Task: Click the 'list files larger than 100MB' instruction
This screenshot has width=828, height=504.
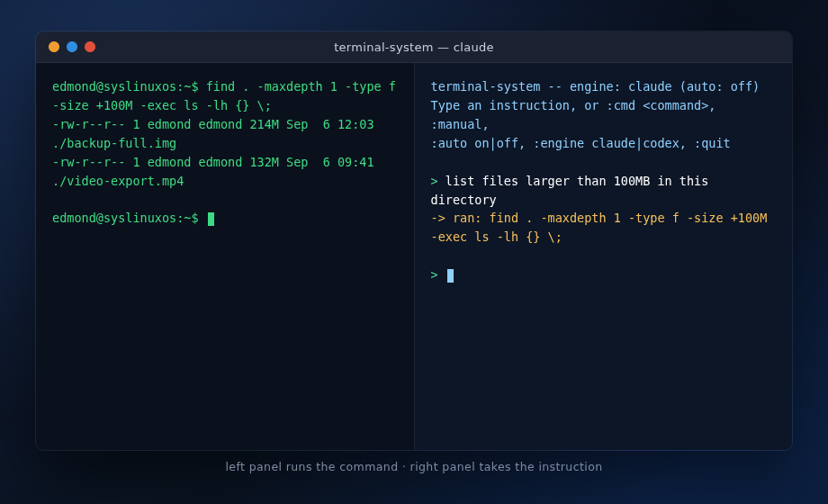Action: click(569, 181)
